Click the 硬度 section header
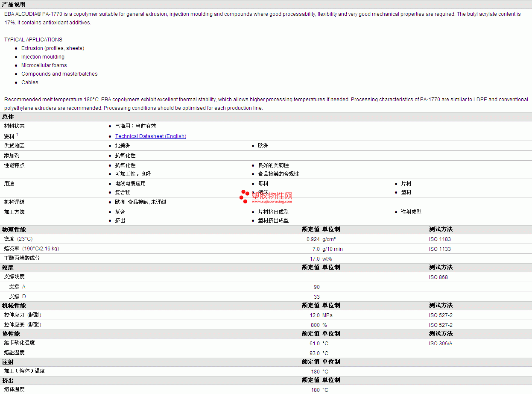532x394 pixels. click(x=8, y=268)
